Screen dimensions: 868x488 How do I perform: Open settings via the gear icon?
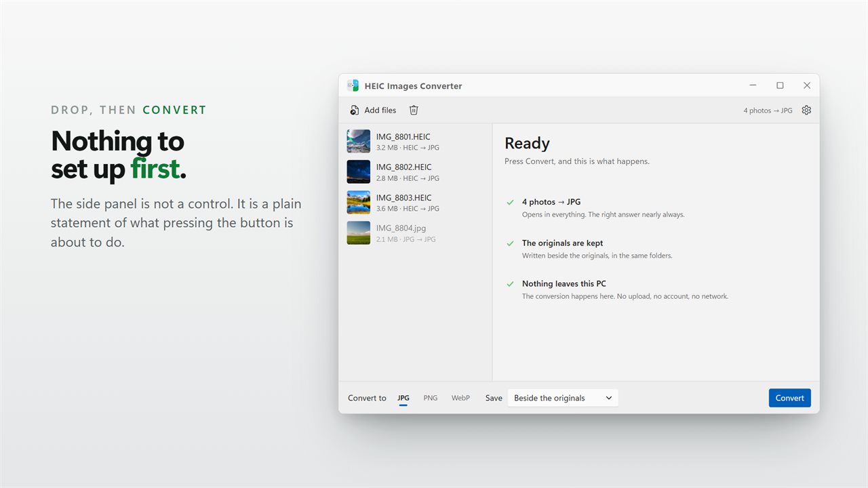pyautogui.click(x=806, y=110)
